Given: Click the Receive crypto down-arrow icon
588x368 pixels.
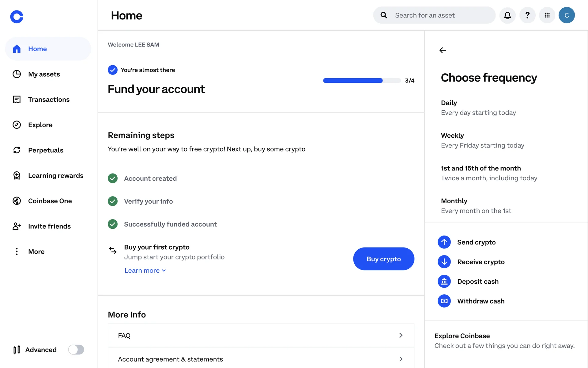Looking at the screenshot, I should [x=444, y=262].
